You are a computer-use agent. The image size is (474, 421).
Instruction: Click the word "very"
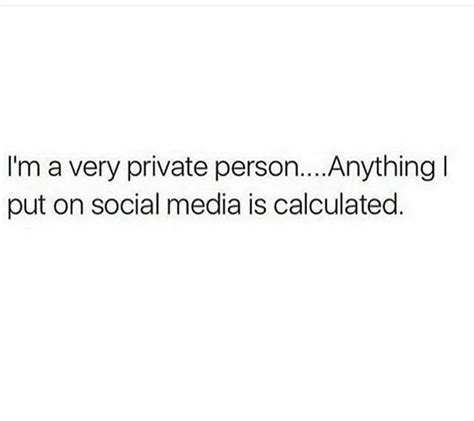93,170
